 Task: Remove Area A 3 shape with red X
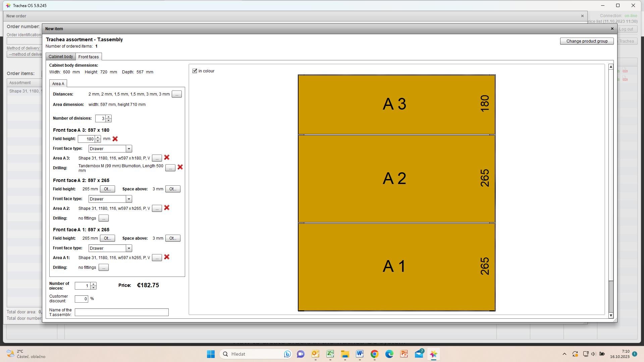click(167, 158)
